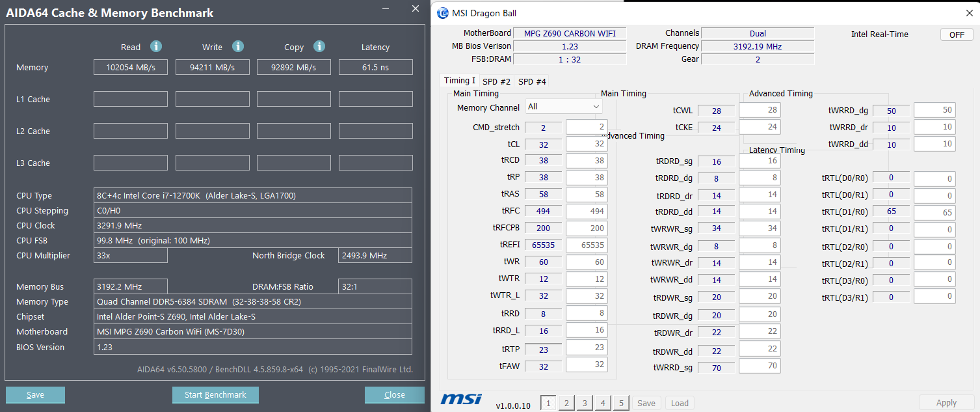Click the North Bridge Clock value
The height and width of the screenshot is (412, 980).
375,255
